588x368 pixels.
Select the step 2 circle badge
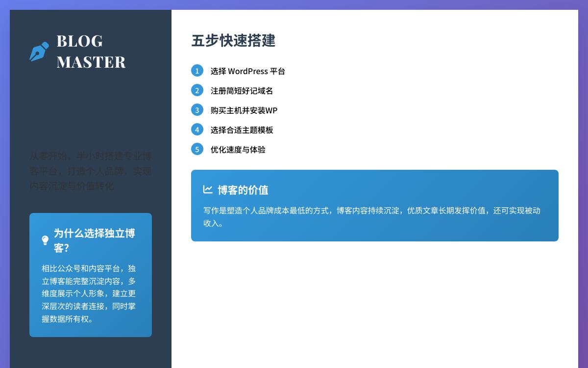(x=197, y=90)
